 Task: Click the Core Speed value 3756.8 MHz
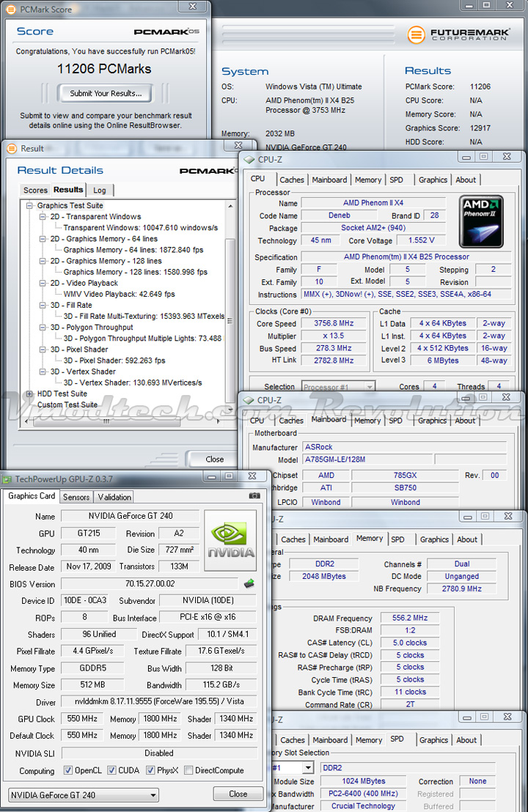(334, 323)
